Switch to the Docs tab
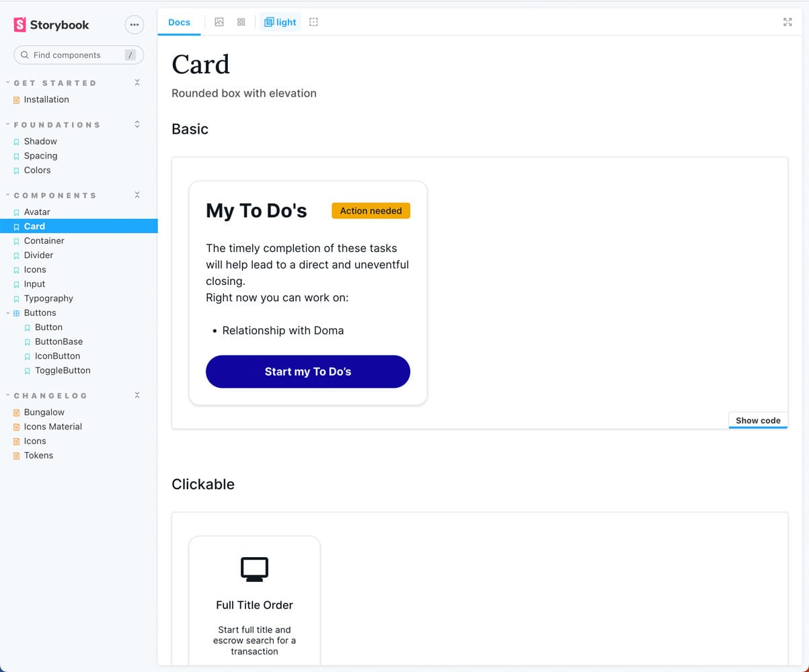The image size is (809, 672). [179, 22]
